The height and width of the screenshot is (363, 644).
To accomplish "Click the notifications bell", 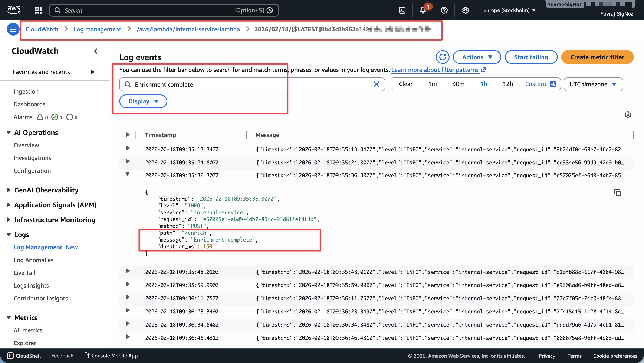I will (x=423, y=10).
